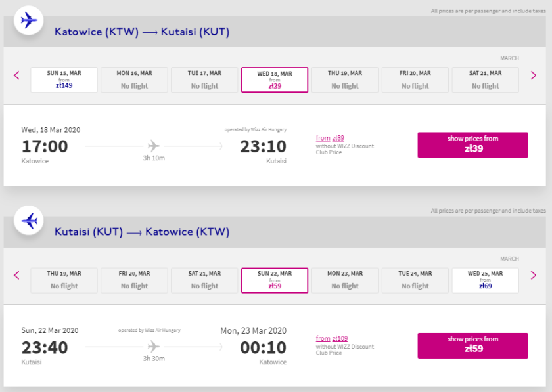Show later return dates with right arrow

click(x=534, y=276)
